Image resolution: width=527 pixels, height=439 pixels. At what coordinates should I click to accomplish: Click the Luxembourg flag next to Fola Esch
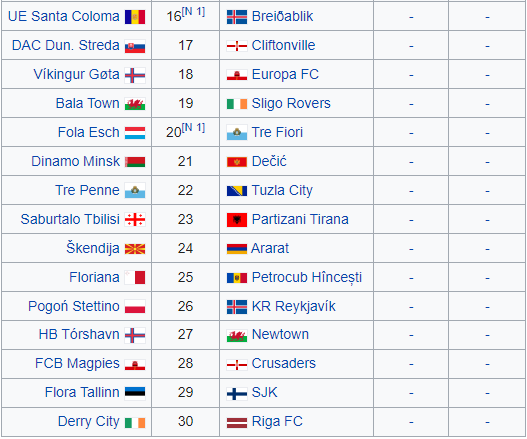pyautogui.click(x=135, y=133)
